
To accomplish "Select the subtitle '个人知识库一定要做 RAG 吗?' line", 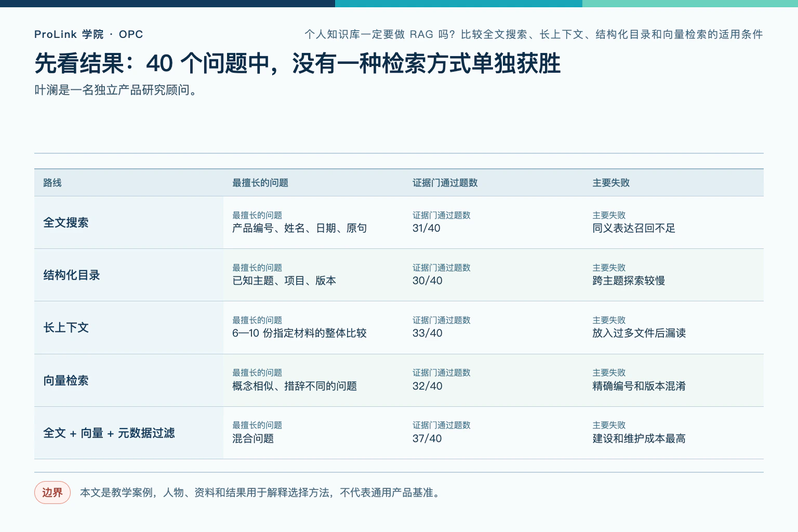I will 534,34.
